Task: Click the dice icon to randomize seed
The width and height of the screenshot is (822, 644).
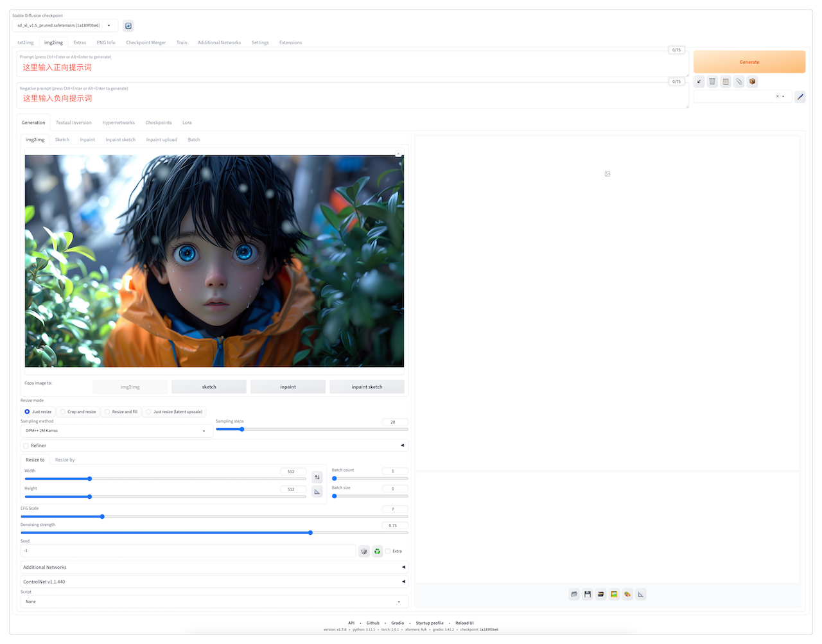Action: pyautogui.click(x=364, y=552)
